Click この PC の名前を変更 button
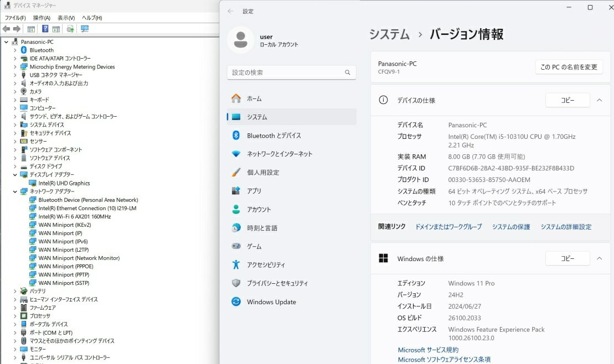Screen dimensions: 614x364 569,67
